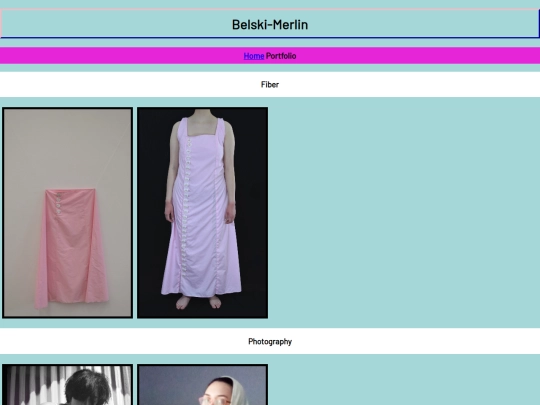The width and height of the screenshot is (540, 405).
Task: Open the Home link in navigation bar
Action: point(254,56)
